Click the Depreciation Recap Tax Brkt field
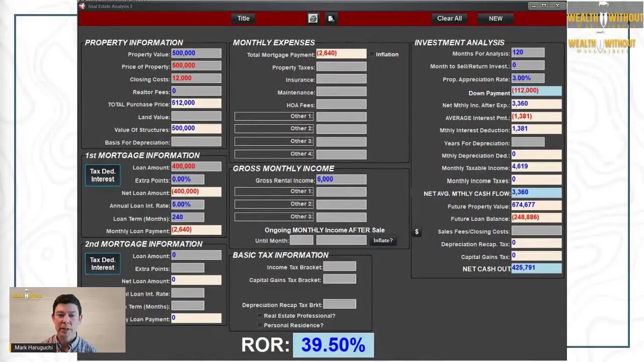The height and width of the screenshot is (362, 644). tap(340, 304)
